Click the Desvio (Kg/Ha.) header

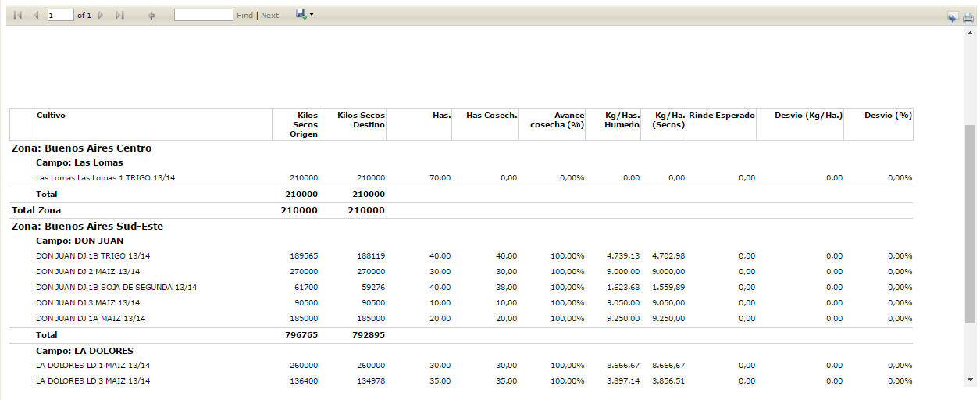click(x=809, y=116)
